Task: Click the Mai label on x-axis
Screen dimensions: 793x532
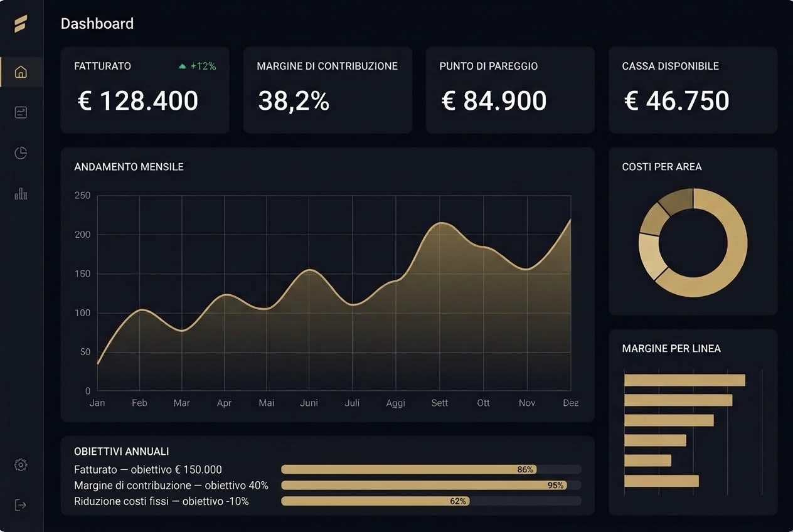Action: point(267,403)
